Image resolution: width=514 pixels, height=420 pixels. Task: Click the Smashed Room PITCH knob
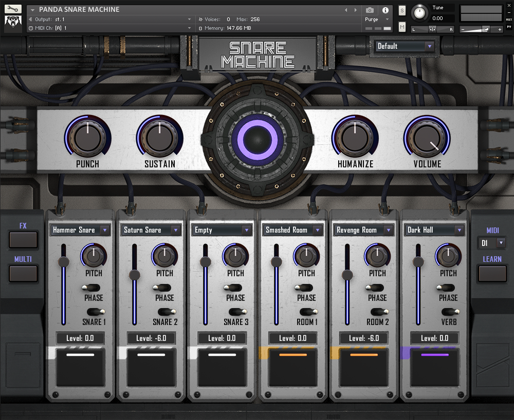pos(306,256)
